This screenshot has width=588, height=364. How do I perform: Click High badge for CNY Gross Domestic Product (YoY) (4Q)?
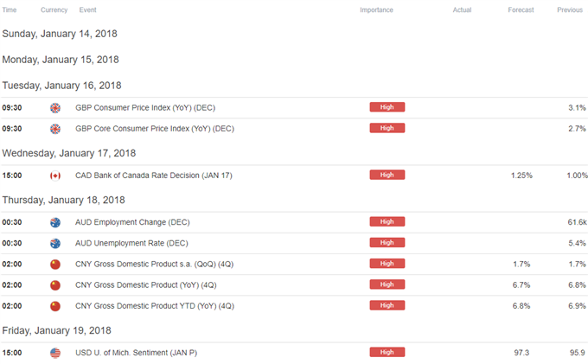(x=387, y=284)
